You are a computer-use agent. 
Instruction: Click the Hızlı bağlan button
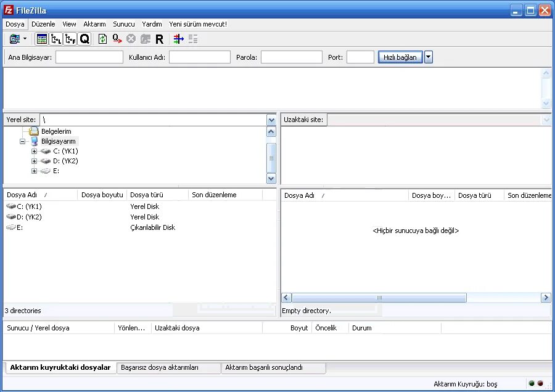tap(400, 57)
